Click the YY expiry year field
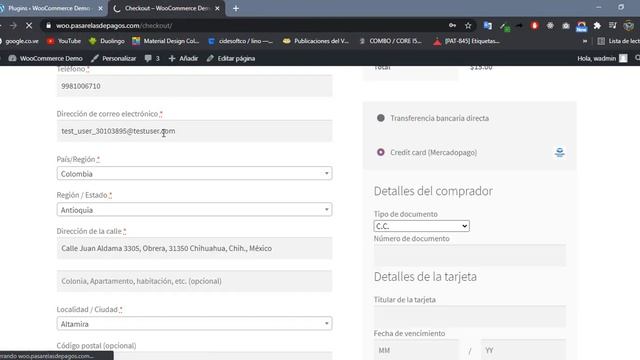Viewport: 640px width, 360px height. (524, 350)
